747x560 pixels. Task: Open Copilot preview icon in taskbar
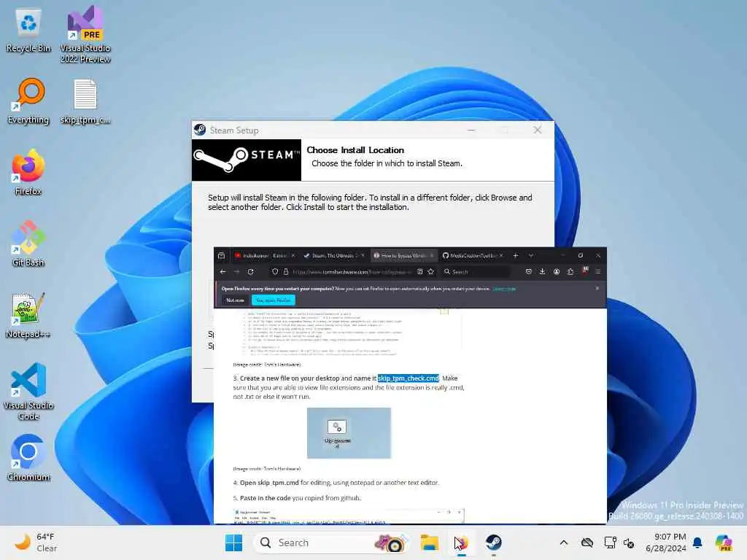(724, 542)
